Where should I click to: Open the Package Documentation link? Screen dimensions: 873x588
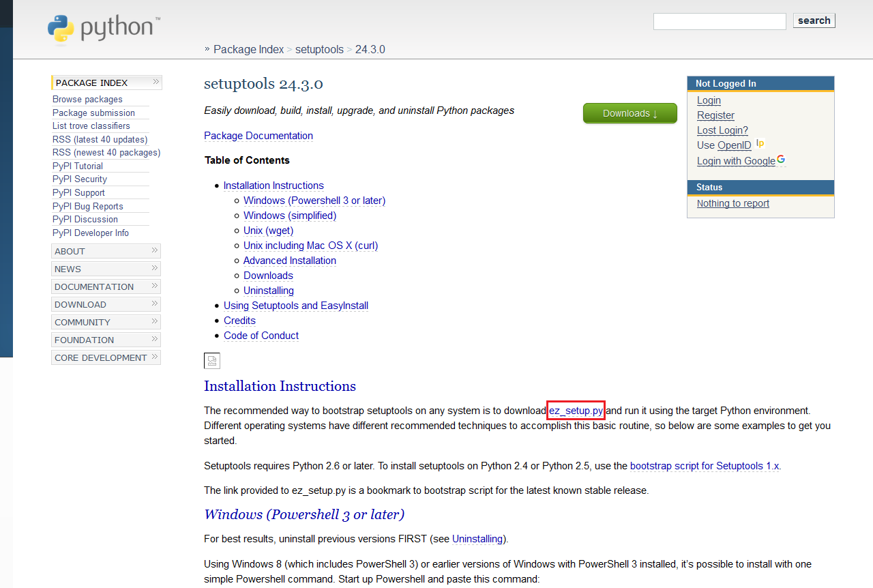(x=258, y=135)
